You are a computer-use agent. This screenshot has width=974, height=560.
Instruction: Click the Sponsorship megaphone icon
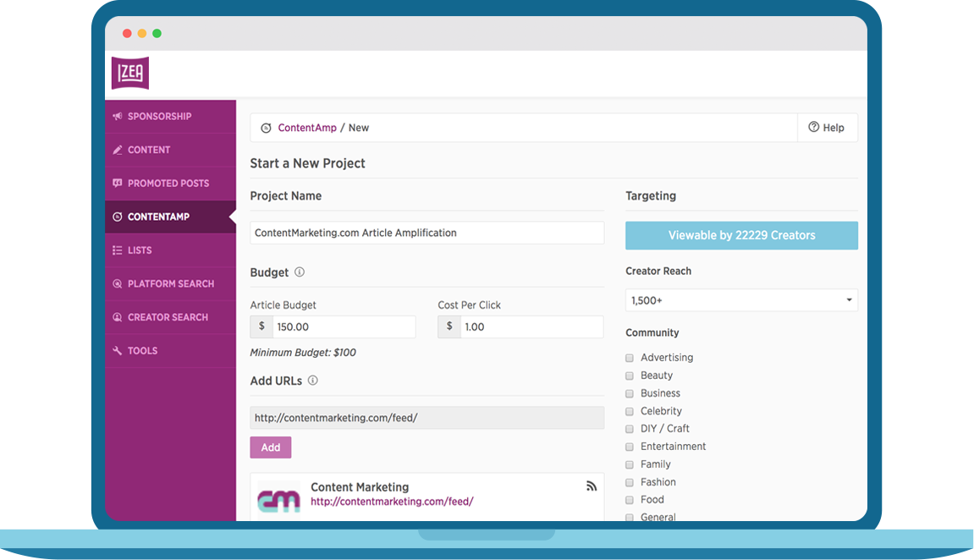tap(118, 116)
